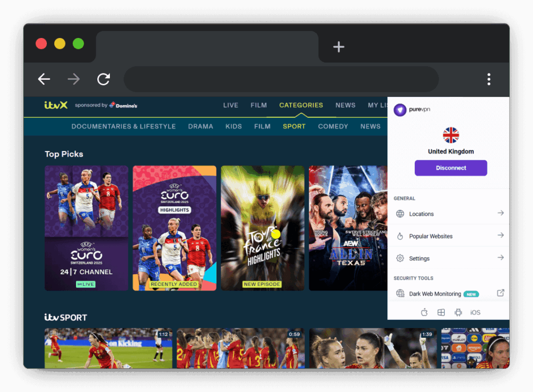Click the Windows platform icon

click(x=441, y=312)
